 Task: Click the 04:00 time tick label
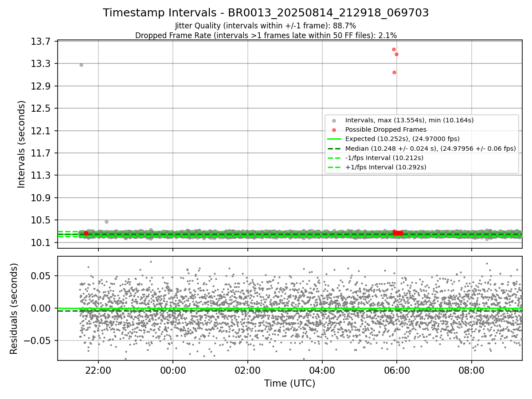(322, 370)
